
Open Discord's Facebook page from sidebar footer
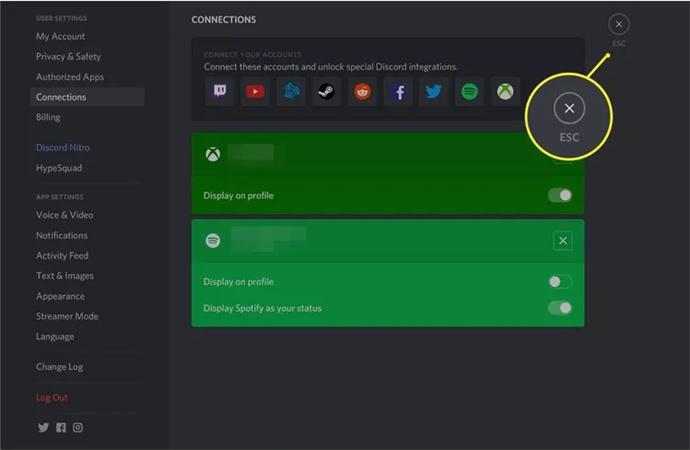click(61, 427)
